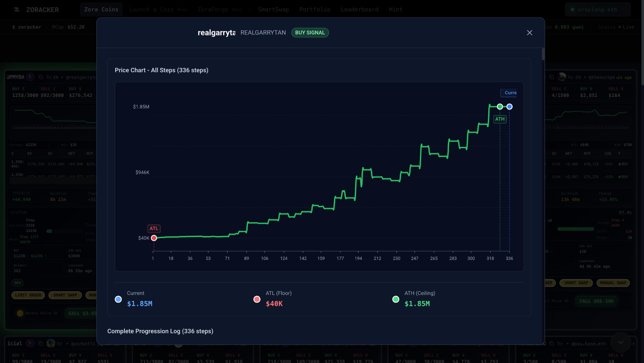Viewport: 644px width, 363px height.
Task: Toggle the green ATH (Ceiling) legend dot
Action: pos(396,299)
